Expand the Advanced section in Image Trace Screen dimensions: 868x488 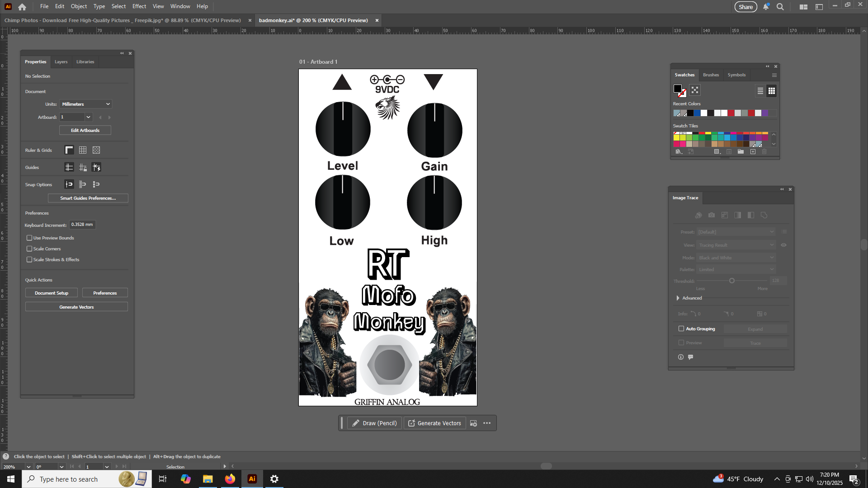tap(678, 298)
